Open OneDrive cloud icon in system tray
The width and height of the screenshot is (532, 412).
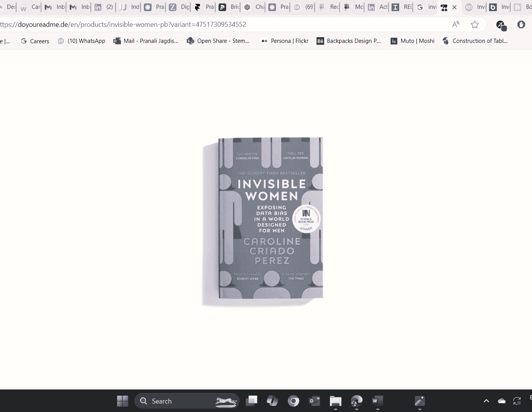click(502, 401)
